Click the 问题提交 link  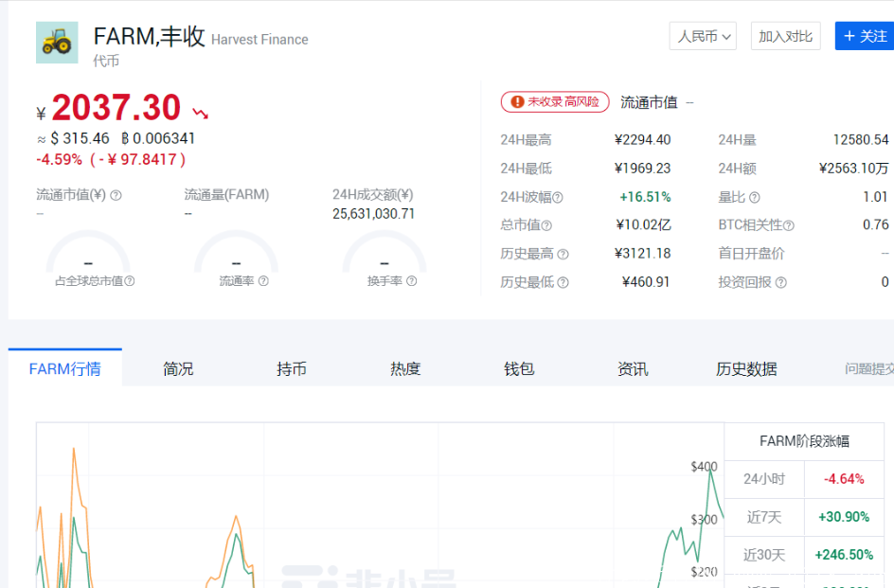tap(869, 369)
